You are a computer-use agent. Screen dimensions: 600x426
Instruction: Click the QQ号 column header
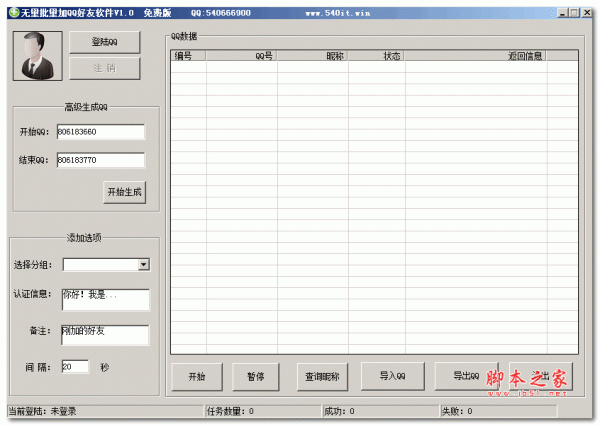(x=242, y=57)
